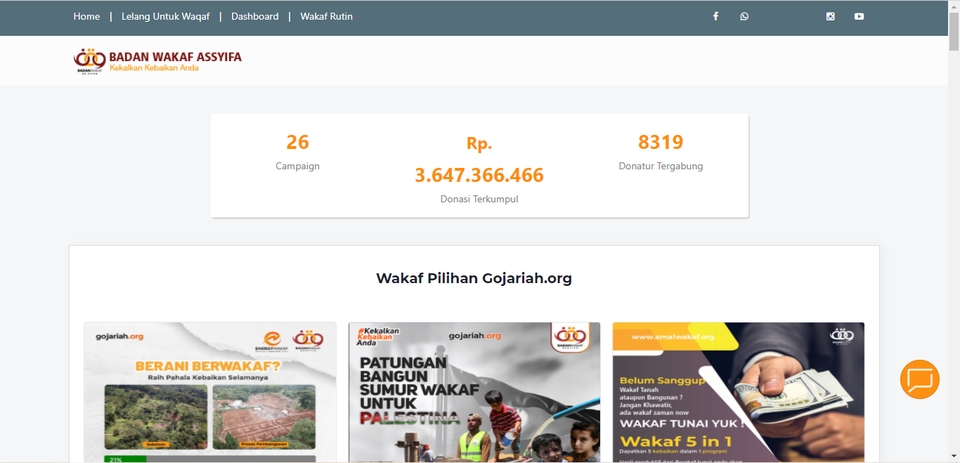This screenshot has height=463, width=960.
Task: Open the WhatsApp icon in header
Action: pyautogui.click(x=744, y=17)
